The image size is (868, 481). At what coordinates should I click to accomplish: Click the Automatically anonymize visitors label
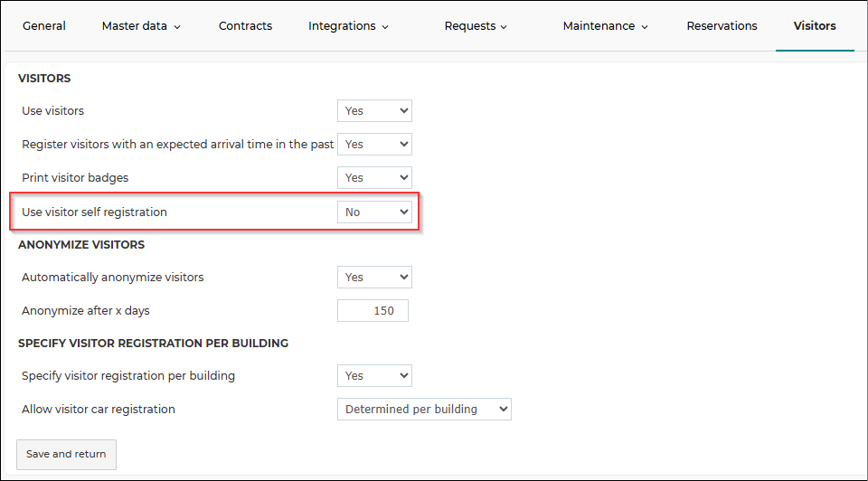pyautogui.click(x=113, y=278)
